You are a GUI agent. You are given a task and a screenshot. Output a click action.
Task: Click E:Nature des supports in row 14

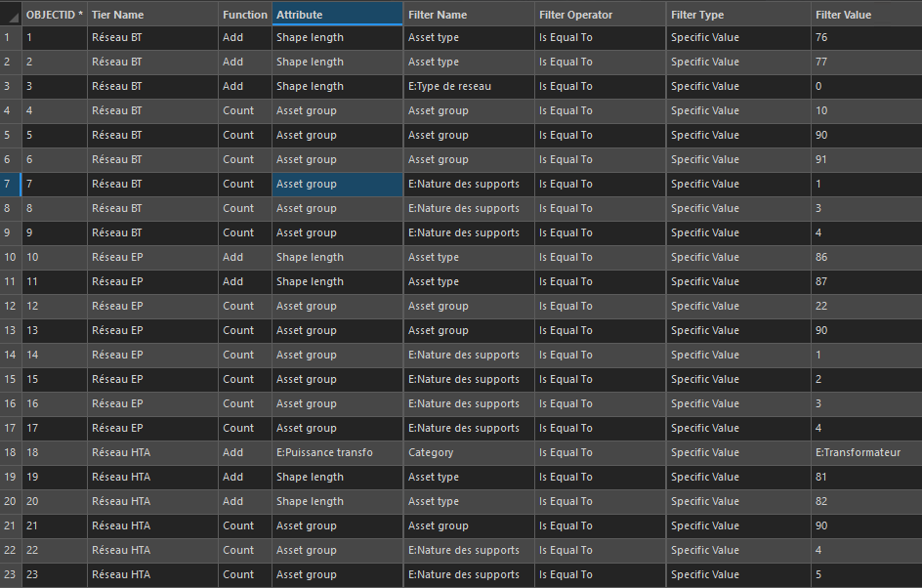tap(469, 356)
